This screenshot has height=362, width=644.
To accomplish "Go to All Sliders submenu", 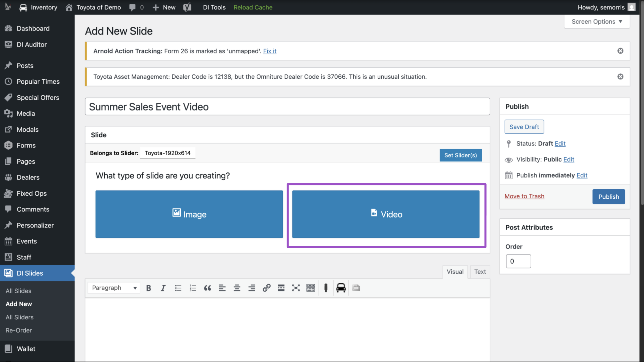I will coord(20,317).
